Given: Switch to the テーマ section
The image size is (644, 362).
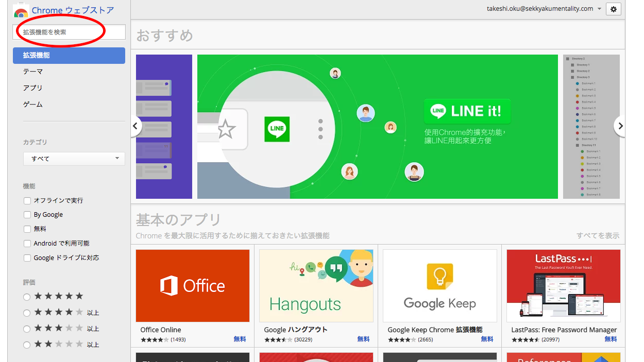Looking at the screenshot, I should pos(33,72).
